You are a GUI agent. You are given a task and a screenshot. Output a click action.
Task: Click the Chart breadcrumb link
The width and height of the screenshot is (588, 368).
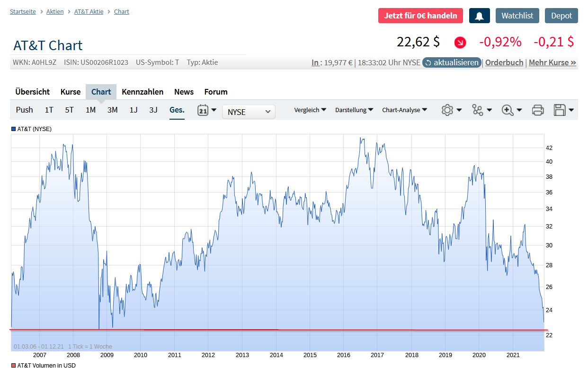(x=122, y=11)
